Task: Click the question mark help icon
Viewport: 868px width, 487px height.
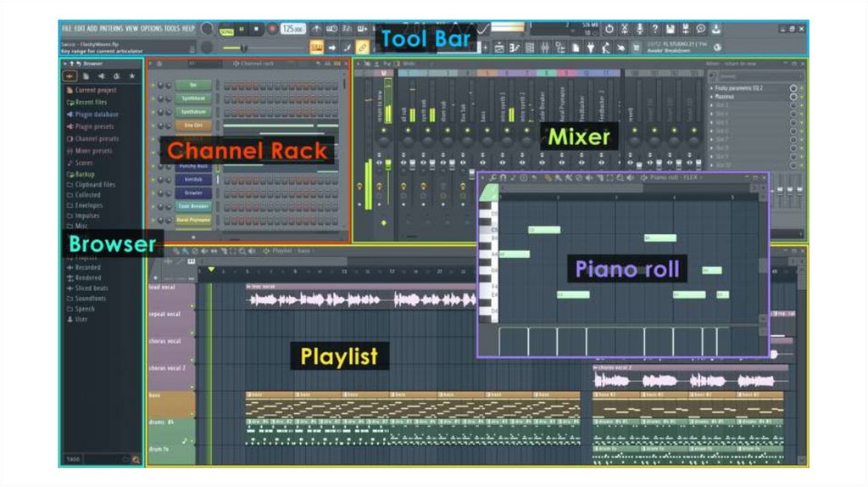Action: coord(655,29)
